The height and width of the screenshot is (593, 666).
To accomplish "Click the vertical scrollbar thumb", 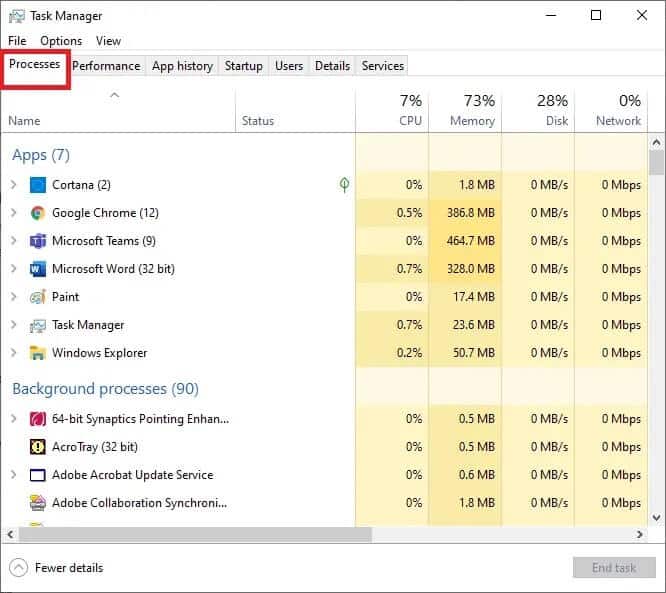I will [656, 163].
